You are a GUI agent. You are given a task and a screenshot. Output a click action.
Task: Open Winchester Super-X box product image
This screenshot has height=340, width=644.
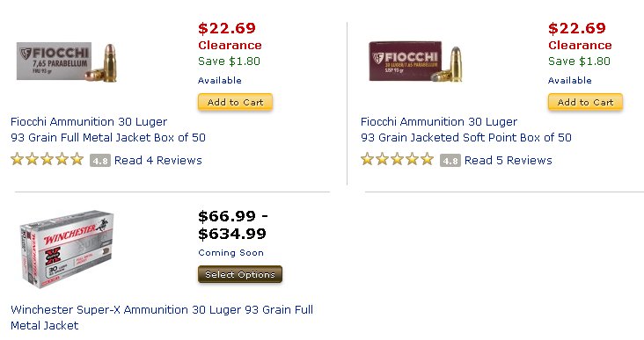point(67,249)
